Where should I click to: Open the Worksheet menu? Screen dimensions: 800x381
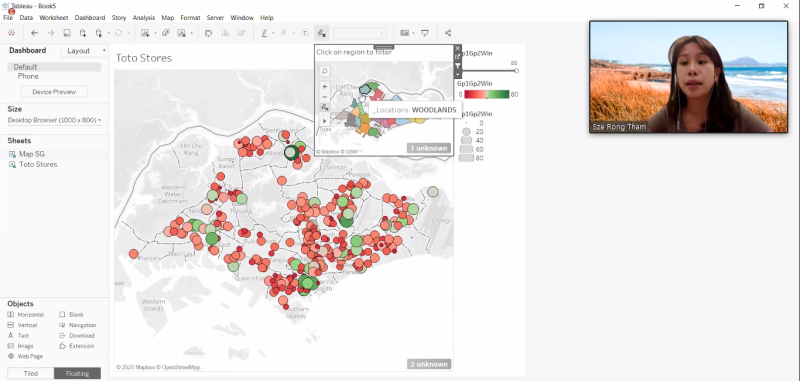54,18
